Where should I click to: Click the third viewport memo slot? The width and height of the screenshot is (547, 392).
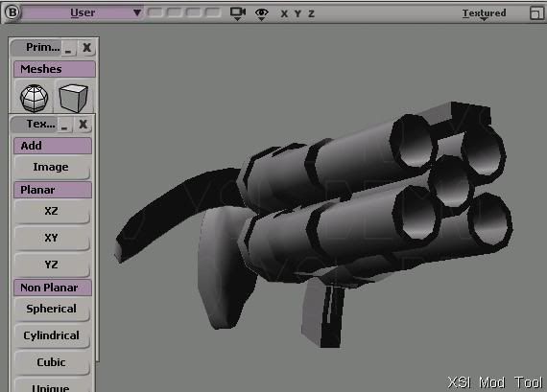point(193,12)
